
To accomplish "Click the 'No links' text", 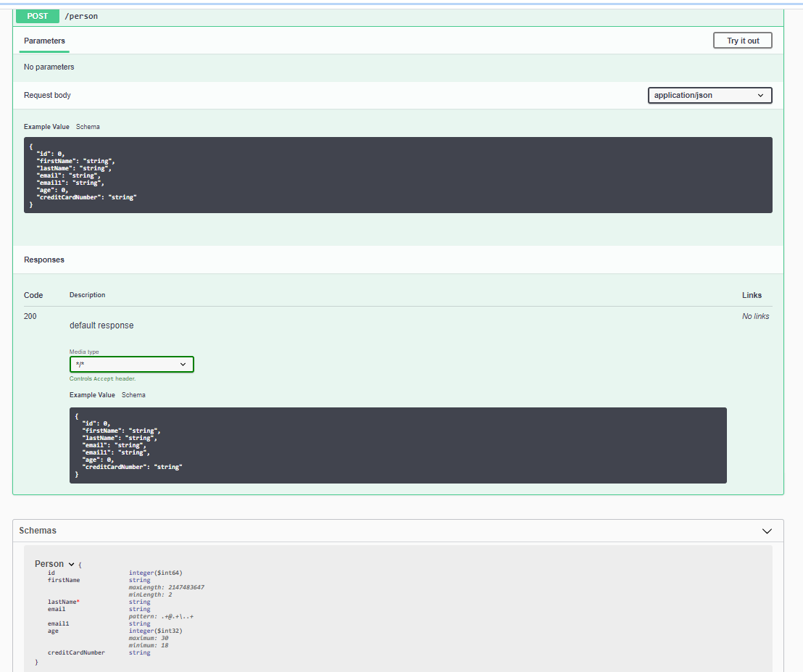I will [755, 317].
